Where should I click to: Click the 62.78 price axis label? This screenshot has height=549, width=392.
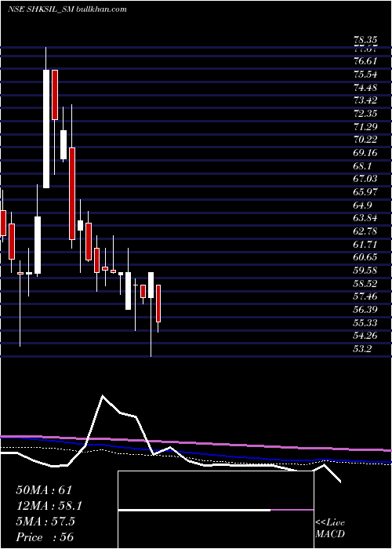pos(365,231)
